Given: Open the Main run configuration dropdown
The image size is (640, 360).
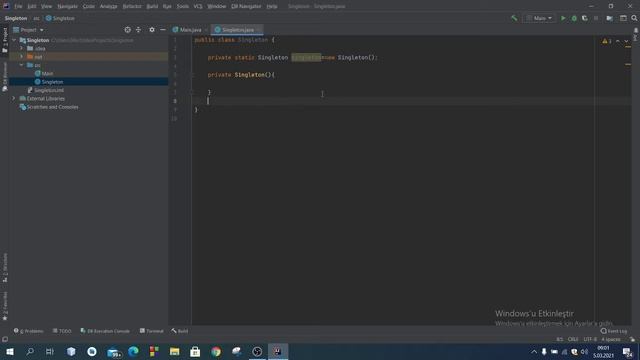Looking at the screenshot, I should [x=539, y=18].
